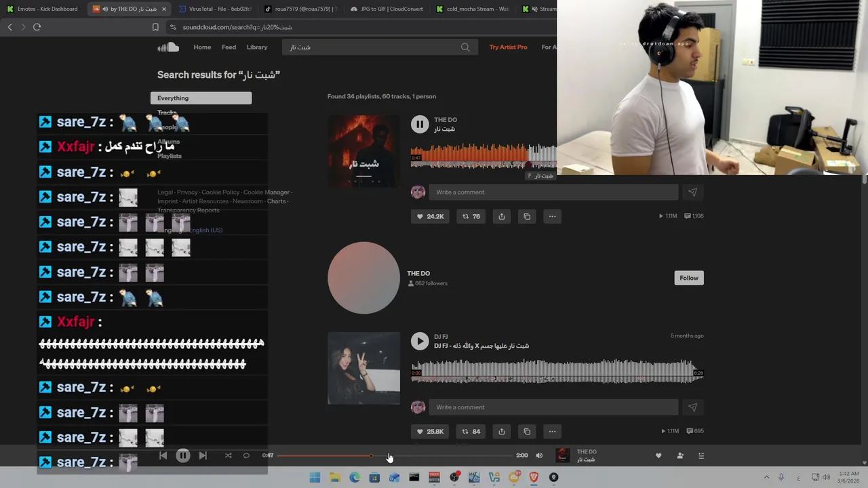Open the Charts footer link
This screenshot has width=868, height=488.
click(276, 201)
